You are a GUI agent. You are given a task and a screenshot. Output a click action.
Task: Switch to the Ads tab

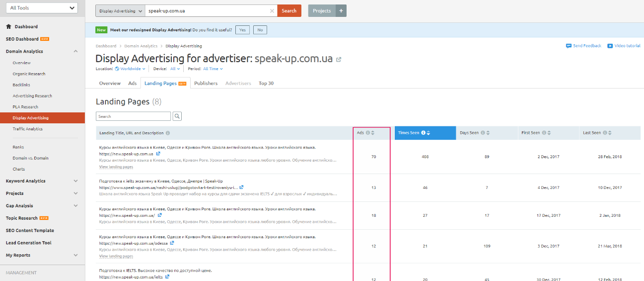(x=133, y=83)
